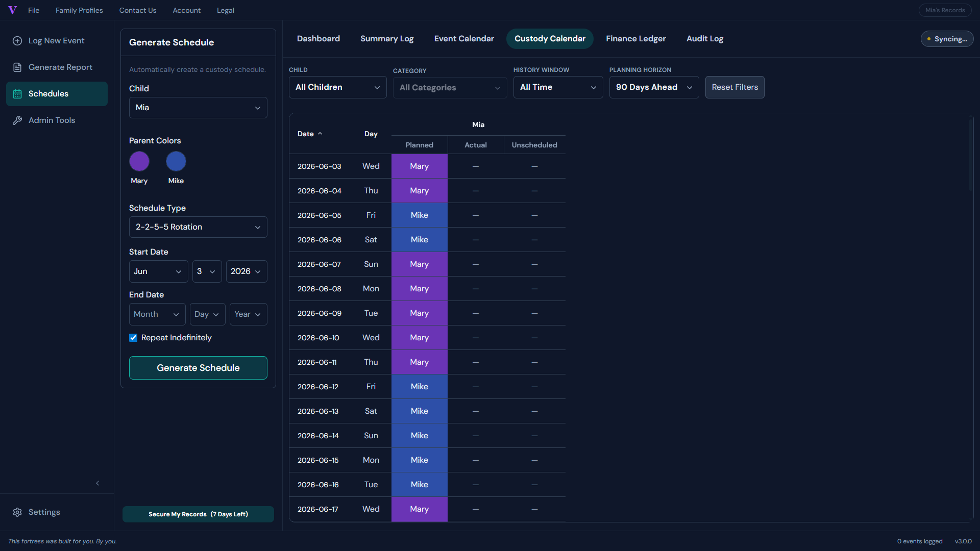Open the History Window All Time dropdown
This screenshot has height=551, width=980.
pos(558,87)
